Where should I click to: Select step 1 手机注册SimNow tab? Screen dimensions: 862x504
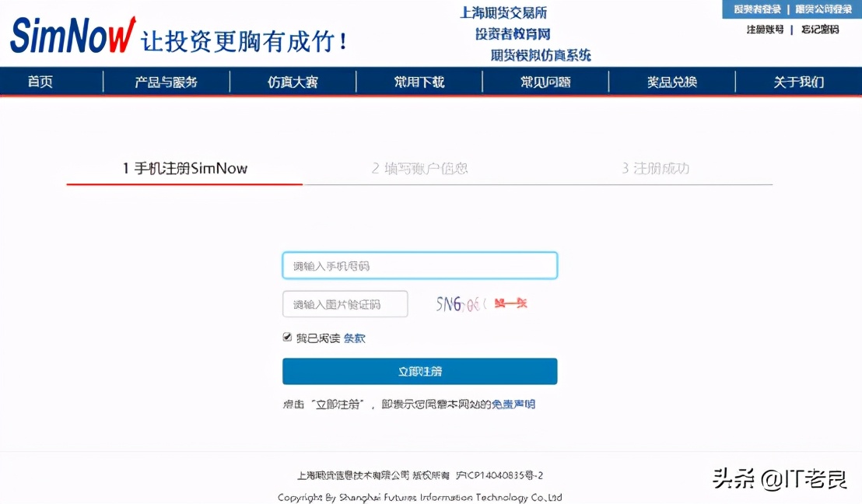pos(184,168)
